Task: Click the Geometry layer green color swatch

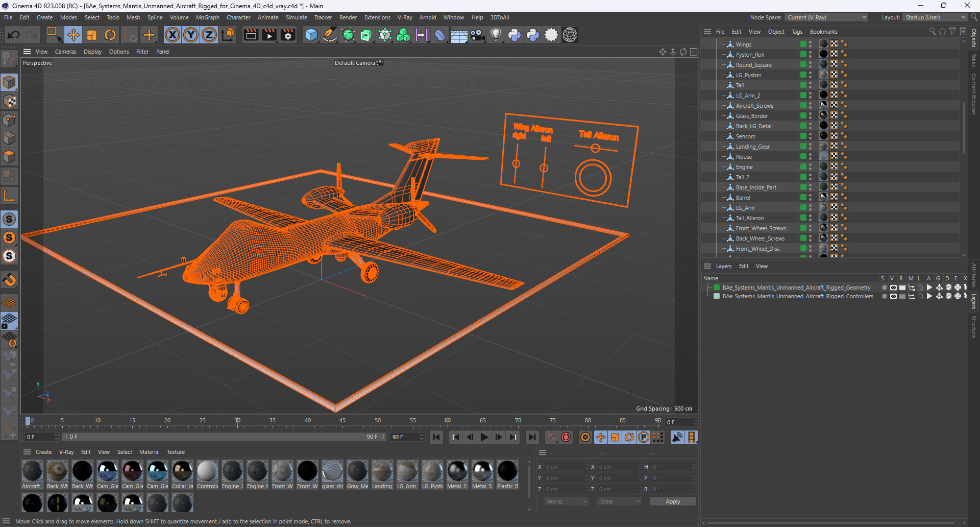Action: coord(717,288)
